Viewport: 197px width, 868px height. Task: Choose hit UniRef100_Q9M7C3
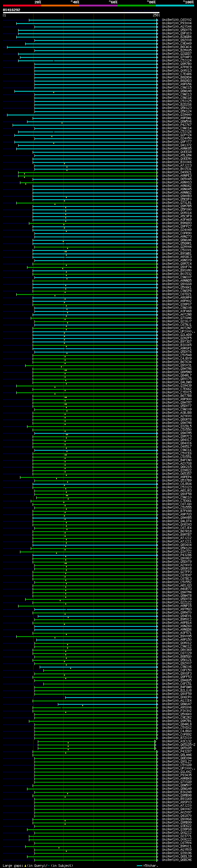177,436
